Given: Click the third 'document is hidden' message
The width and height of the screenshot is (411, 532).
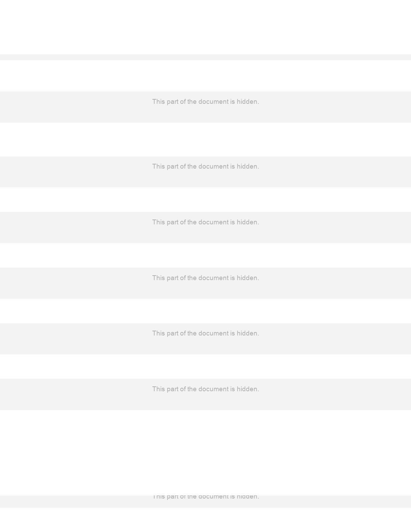Looking at the screenshot, I should tap(205, 222).
